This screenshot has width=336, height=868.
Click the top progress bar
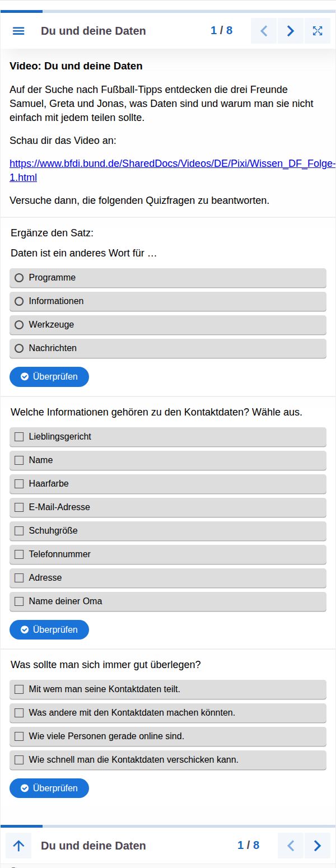click(168, 11)
